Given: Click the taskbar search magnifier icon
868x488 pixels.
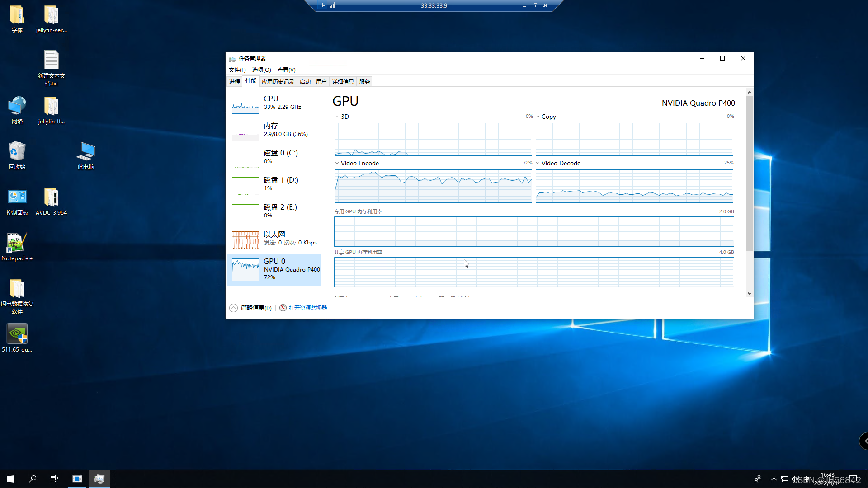Looking at the screenshot, I should [33, 479].
